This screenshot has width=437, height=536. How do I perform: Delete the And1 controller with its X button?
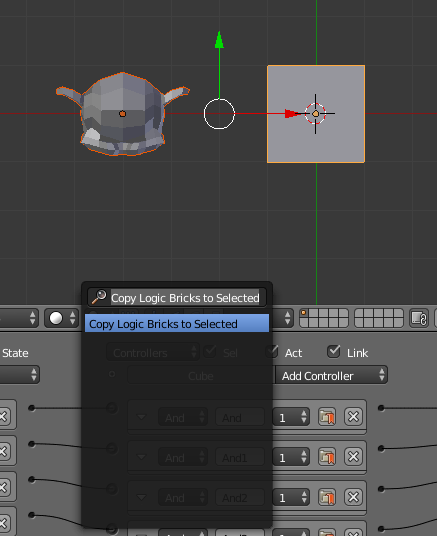[353, 457]
